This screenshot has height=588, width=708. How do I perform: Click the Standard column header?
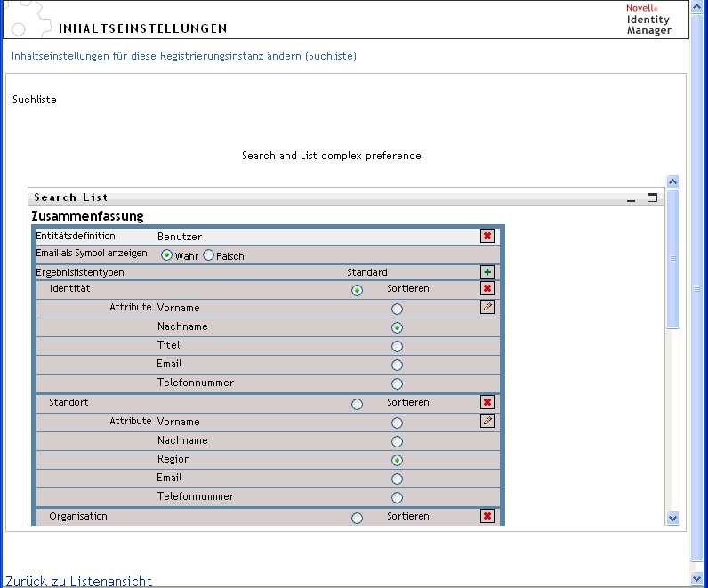click(367, 272)
